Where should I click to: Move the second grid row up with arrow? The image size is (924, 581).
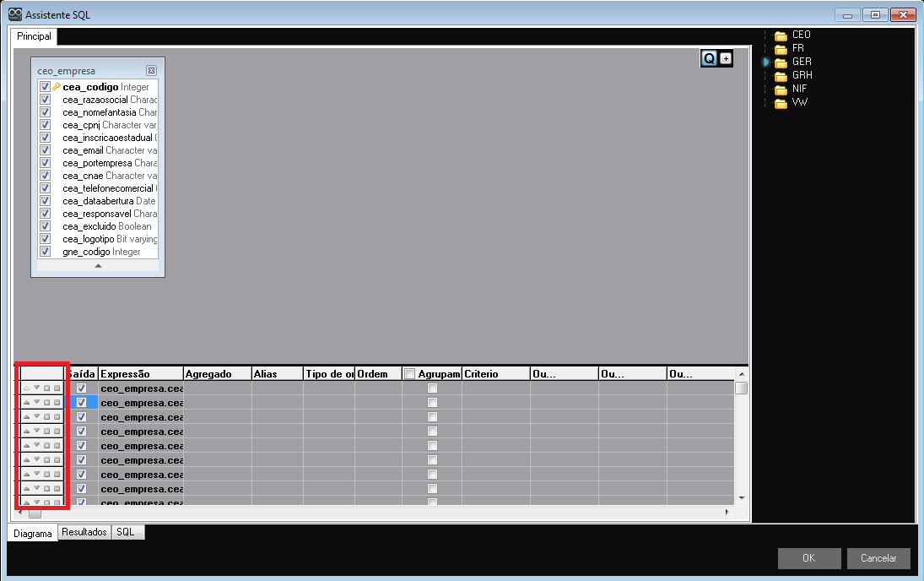(x=26, y=403)
